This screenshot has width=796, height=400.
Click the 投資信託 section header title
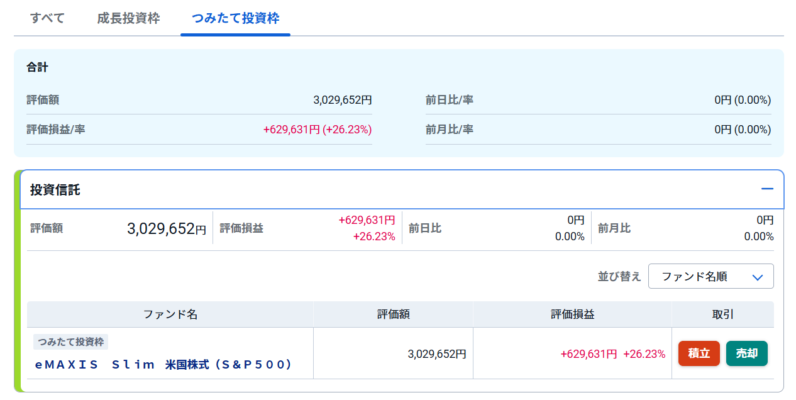(x=55, y=189)
